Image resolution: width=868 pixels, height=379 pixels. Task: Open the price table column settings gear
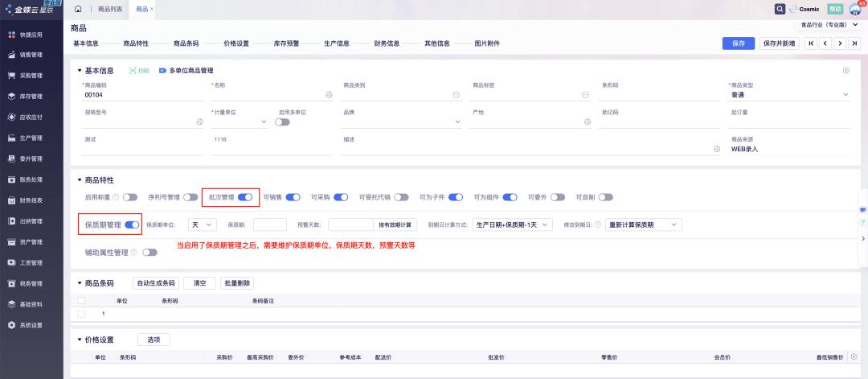point(854,356)
